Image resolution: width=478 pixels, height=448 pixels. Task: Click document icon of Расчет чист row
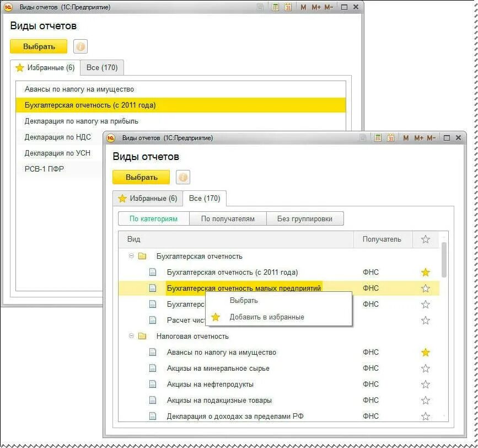pyautogui.click(x=153, y=320)
